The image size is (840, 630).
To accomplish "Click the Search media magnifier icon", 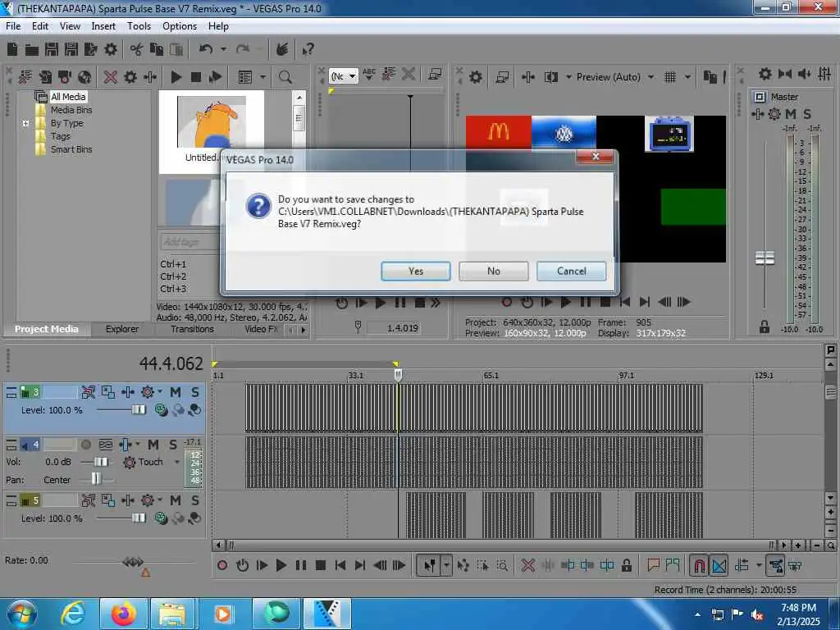I will [x=285, y=77].
